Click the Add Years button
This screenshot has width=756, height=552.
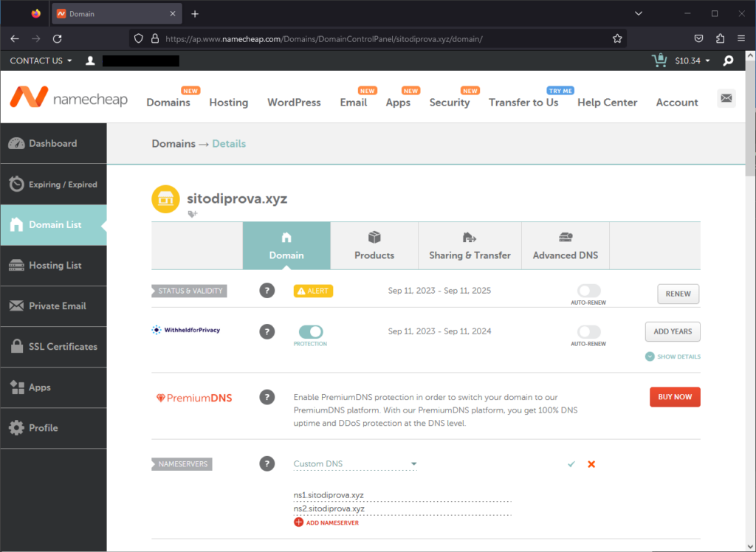click(x=673, y=331)
